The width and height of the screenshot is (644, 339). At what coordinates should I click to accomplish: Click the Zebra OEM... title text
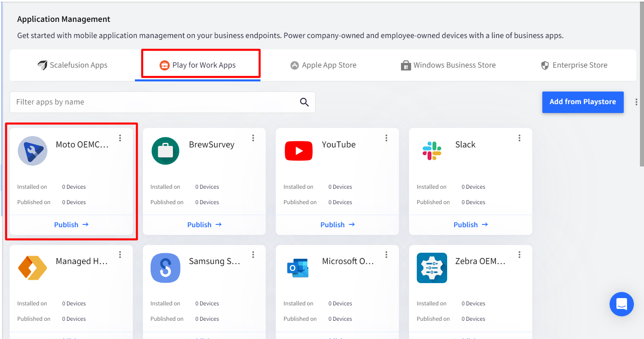pos(480,261)
